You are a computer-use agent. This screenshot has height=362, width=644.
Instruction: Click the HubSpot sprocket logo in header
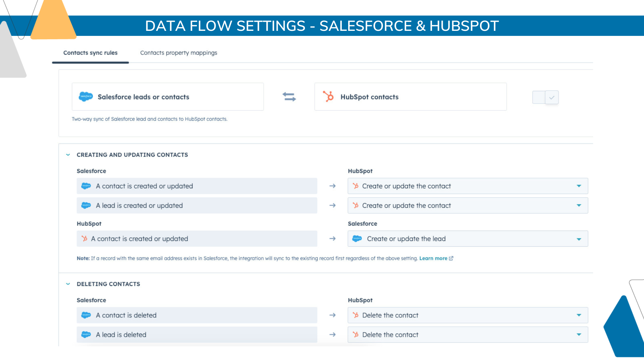(328, 97)
